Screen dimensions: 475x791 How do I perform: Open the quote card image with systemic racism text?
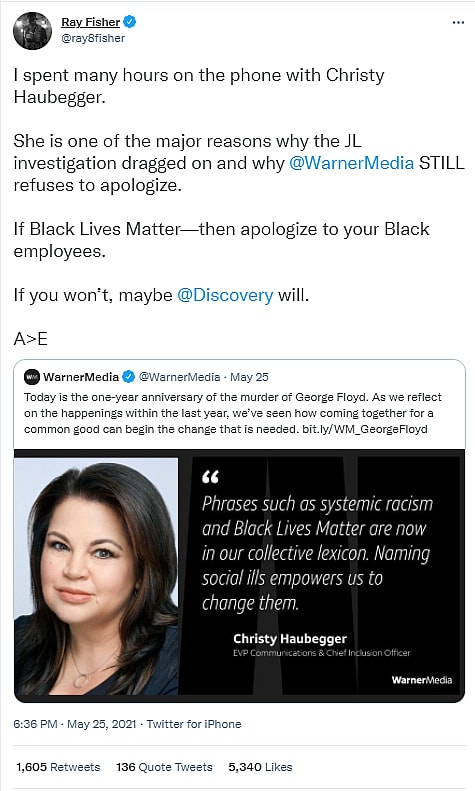click(326, 576)
